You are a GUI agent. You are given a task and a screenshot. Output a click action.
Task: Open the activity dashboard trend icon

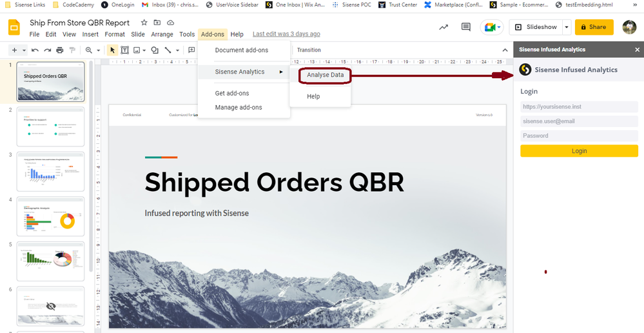tap(444, 27)
